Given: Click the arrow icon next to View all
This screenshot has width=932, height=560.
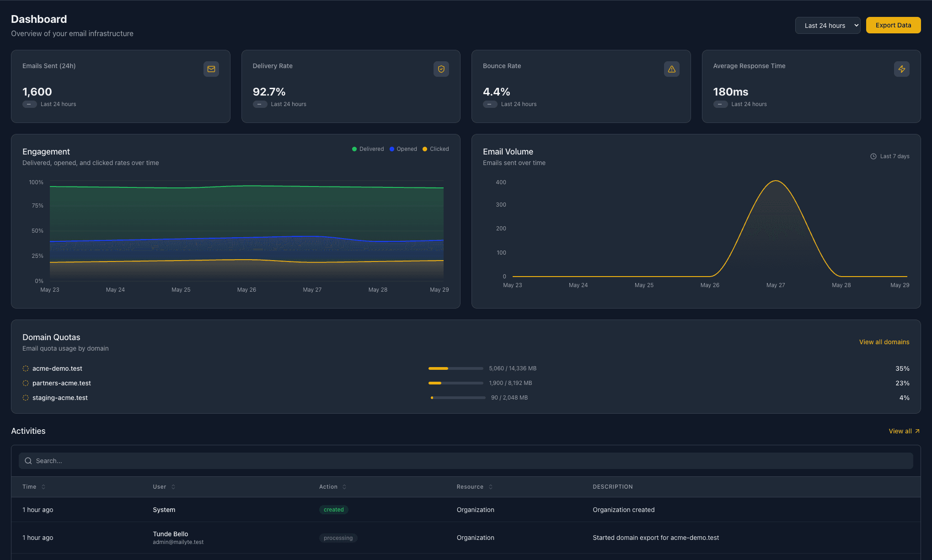Looking at the screenshot, I should (917, 431).
